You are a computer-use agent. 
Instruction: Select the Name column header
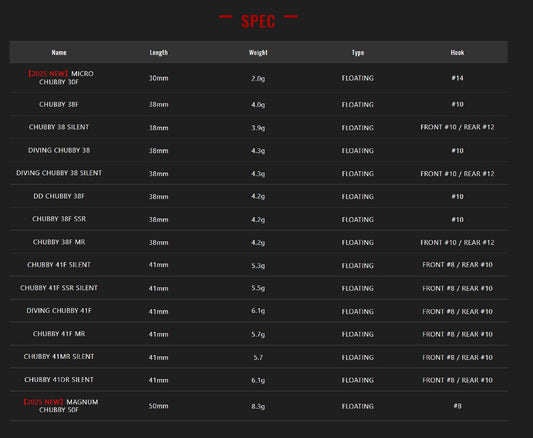coord(59,52)
